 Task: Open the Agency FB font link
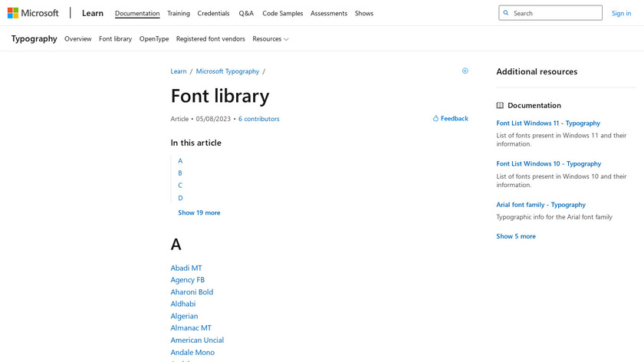[x=188, y=280]
